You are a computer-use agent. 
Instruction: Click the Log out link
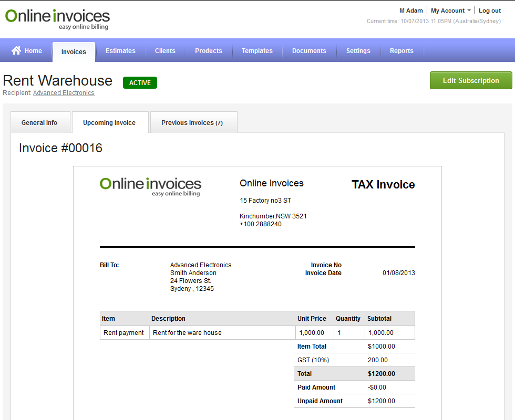(489, 10)
